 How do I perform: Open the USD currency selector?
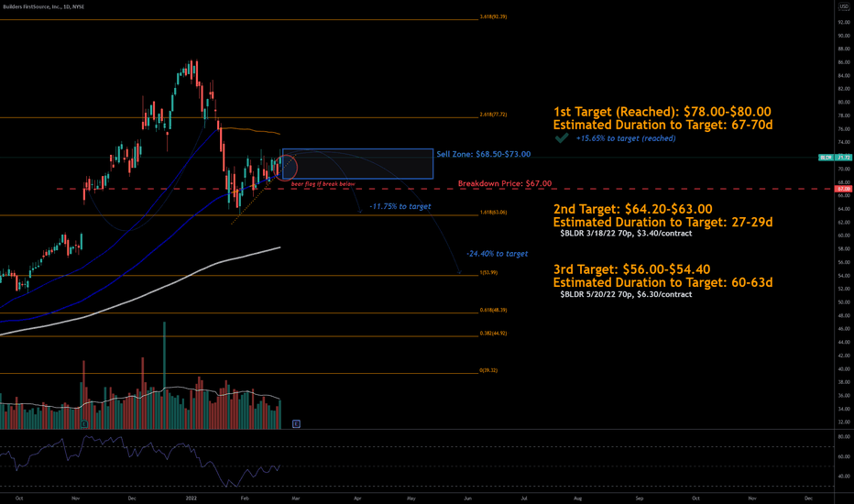(x=844, y=6)
